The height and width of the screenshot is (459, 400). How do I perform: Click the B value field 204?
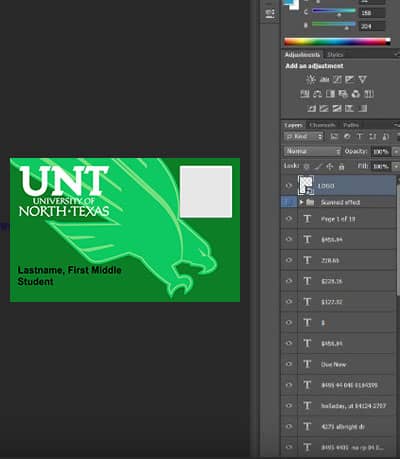372,26
